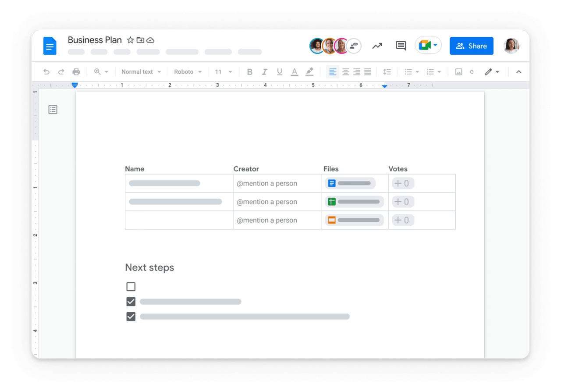
Task: View document activity via the trend arrow icon
Action: tap(377, 46)
